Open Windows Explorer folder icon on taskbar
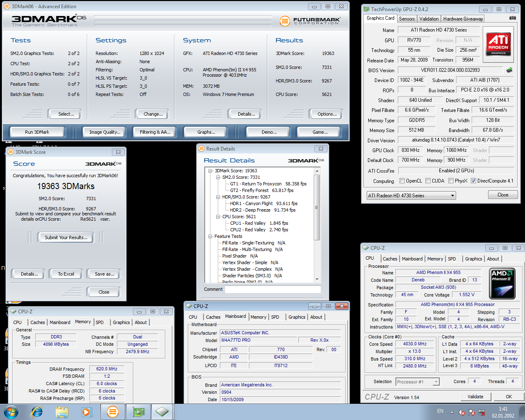This screenshot has width=525, height=420. 62,412
